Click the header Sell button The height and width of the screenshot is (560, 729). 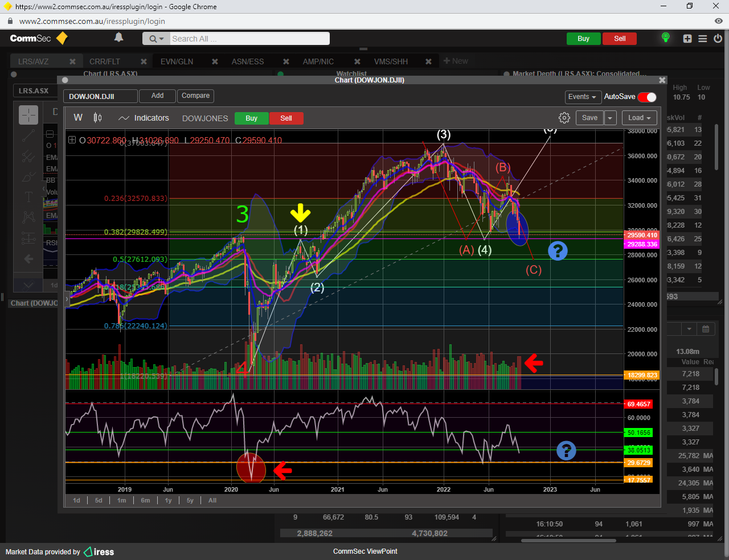point(620,39)
